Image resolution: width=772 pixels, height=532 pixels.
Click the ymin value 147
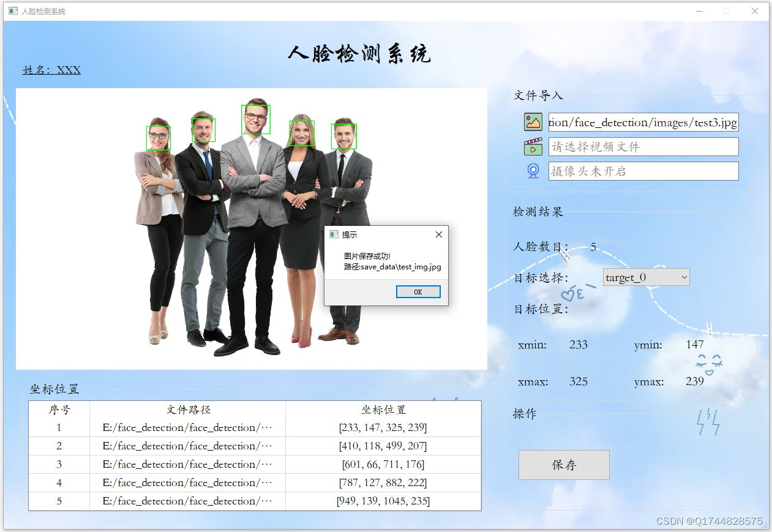pos(695,345)
